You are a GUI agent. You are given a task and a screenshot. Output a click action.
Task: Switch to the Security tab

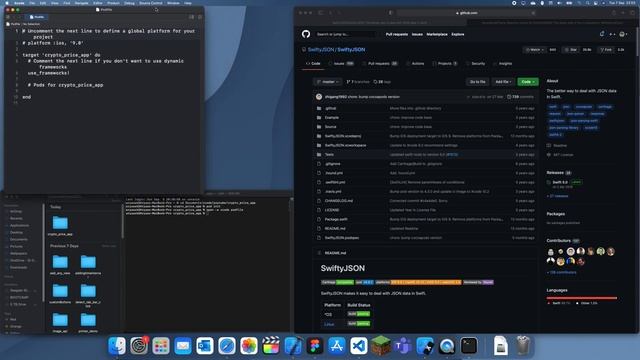pos(476,64)
